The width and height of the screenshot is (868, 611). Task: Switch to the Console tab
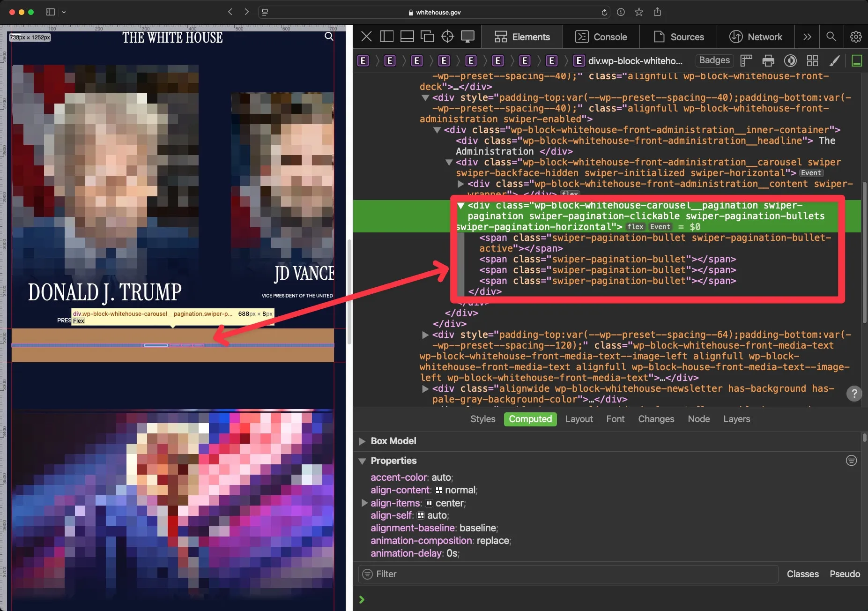pos(601,37)
